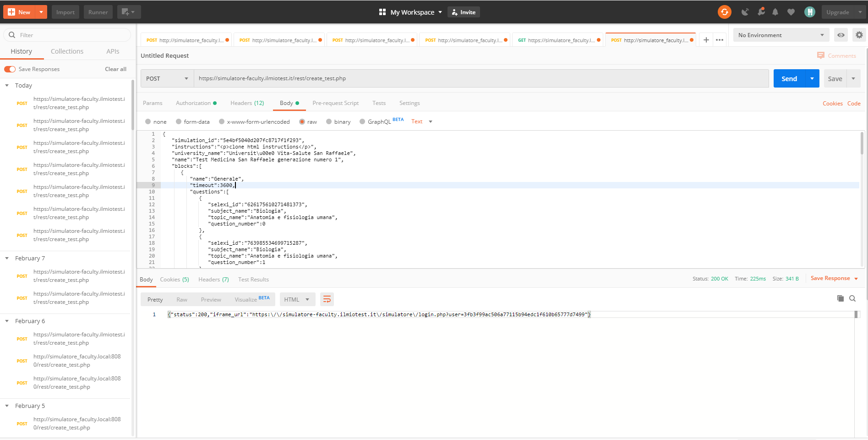Select x-www-form-urlencoded body type
Viewport: 868px width, 440px height.
(222, 121)
